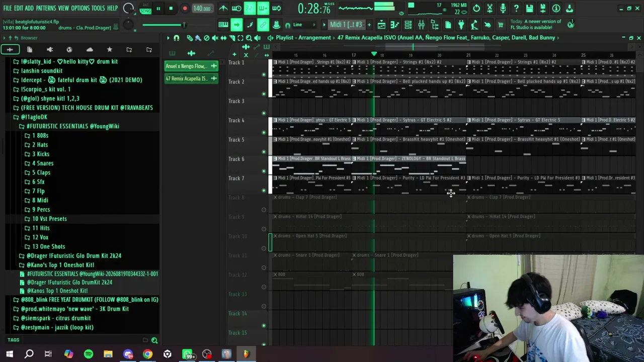Image resolution: width=644 pixels, height=362 pixels.
Task: Open the OPTIONS menu
Action: tap(80, 8)
